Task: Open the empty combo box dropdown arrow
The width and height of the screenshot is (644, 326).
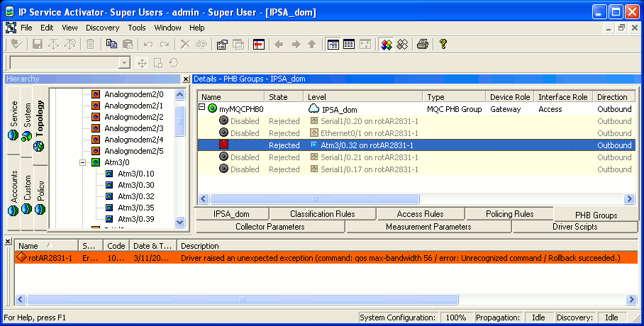Action: click(124, 63)
